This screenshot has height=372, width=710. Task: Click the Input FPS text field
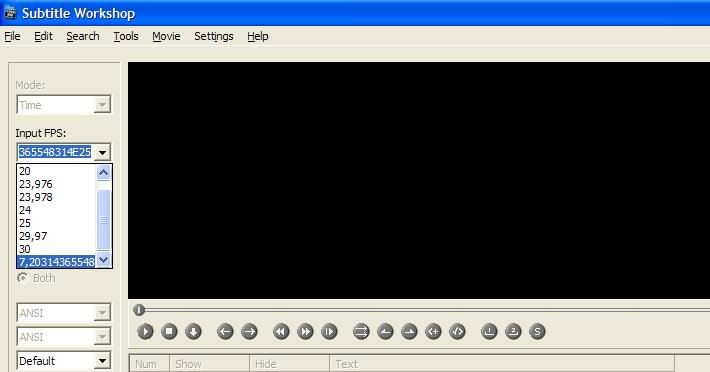click(55, 152)
